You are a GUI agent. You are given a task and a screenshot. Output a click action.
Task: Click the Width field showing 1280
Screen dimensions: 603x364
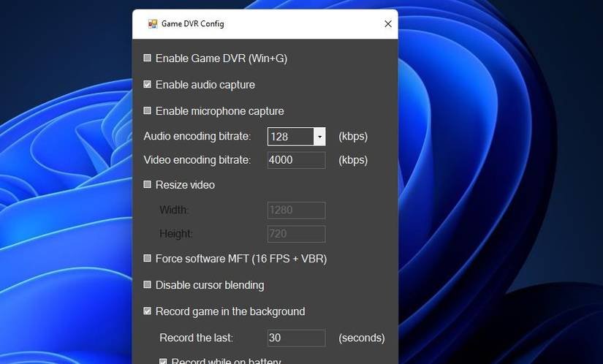point(296,211)
